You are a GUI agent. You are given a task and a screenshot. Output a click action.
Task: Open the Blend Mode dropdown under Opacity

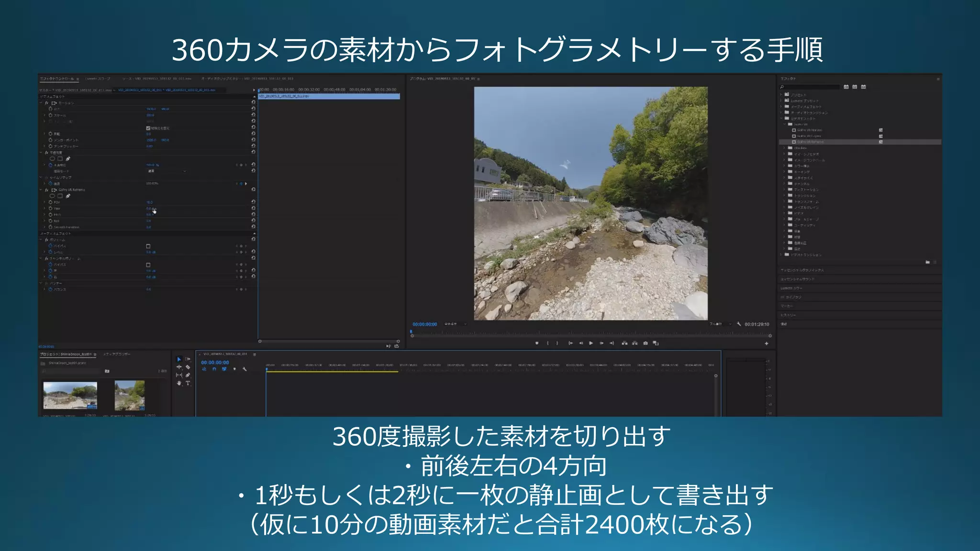pyautogui.click(x=166, y=171)
